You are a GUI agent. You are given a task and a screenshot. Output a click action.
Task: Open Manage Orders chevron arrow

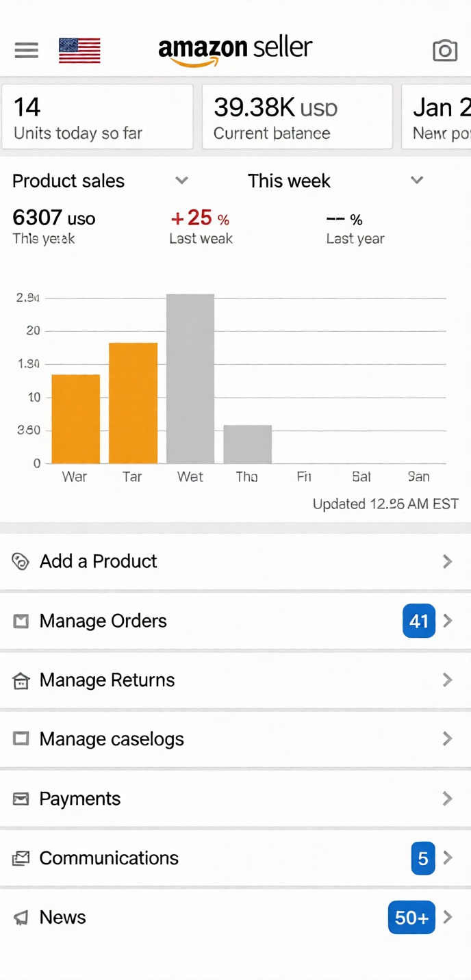point(448,621)
